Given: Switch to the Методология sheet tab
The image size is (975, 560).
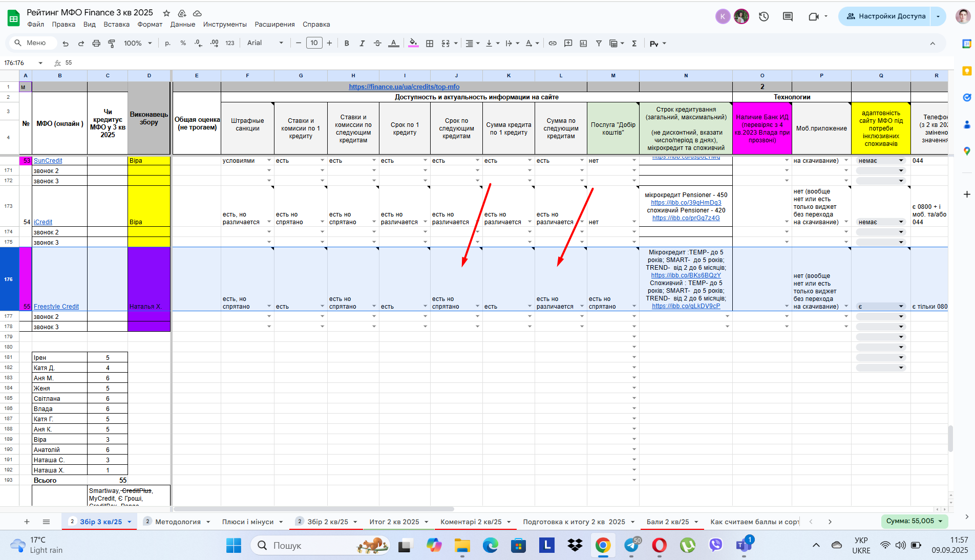Looking at the screenshot, I should [178, 522].
